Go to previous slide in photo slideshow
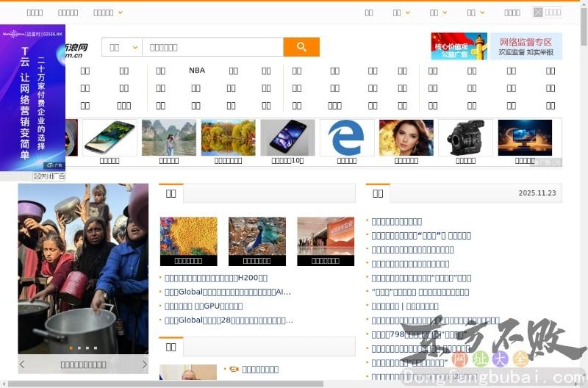 coord(22,364)
